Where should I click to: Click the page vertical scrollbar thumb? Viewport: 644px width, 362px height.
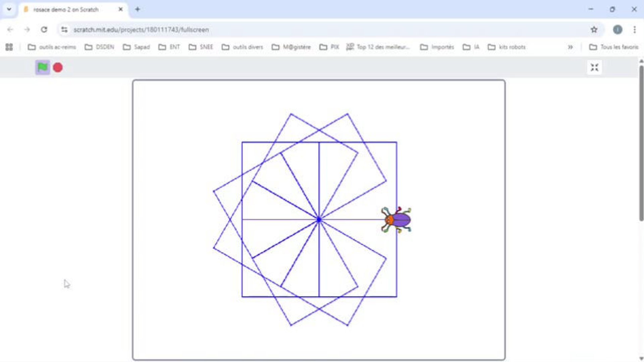(x=641, y=143)
